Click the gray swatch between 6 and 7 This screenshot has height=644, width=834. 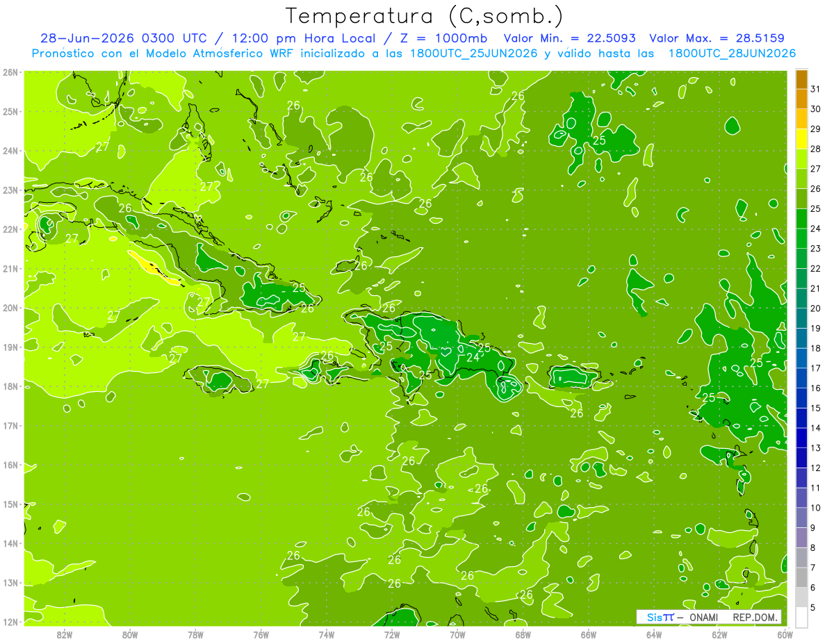point(801,577)
